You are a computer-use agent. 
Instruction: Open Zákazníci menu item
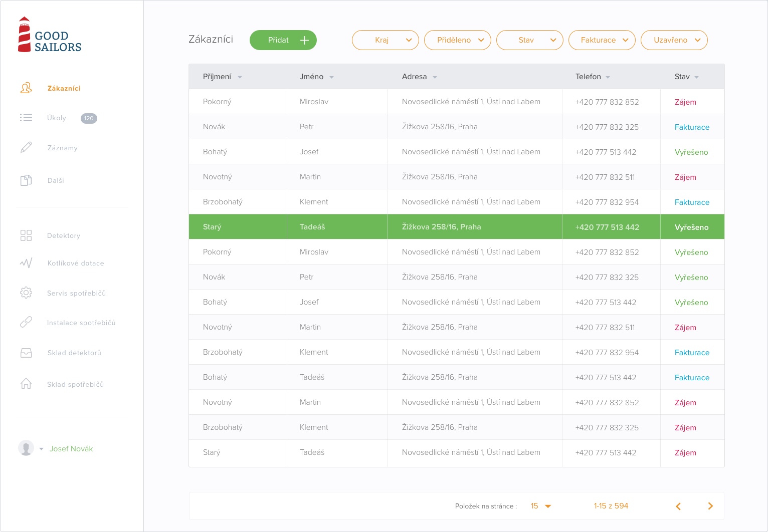64,88
